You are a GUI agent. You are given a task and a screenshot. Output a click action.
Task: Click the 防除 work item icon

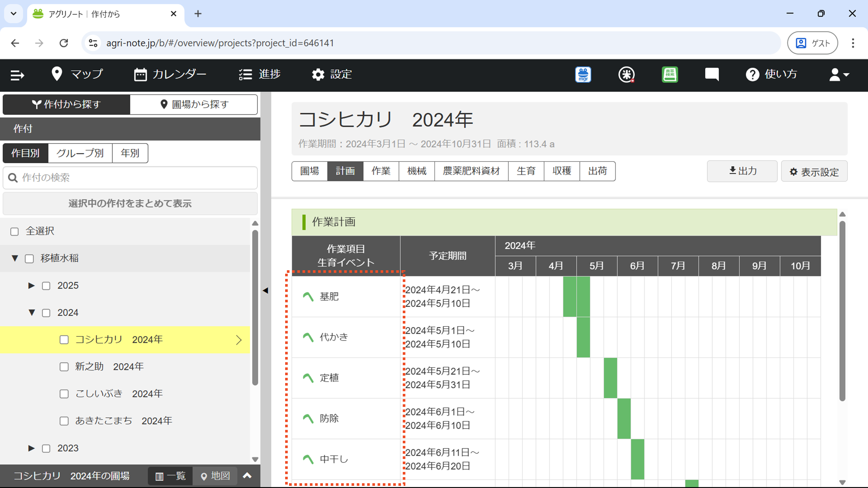coord(308,419)
